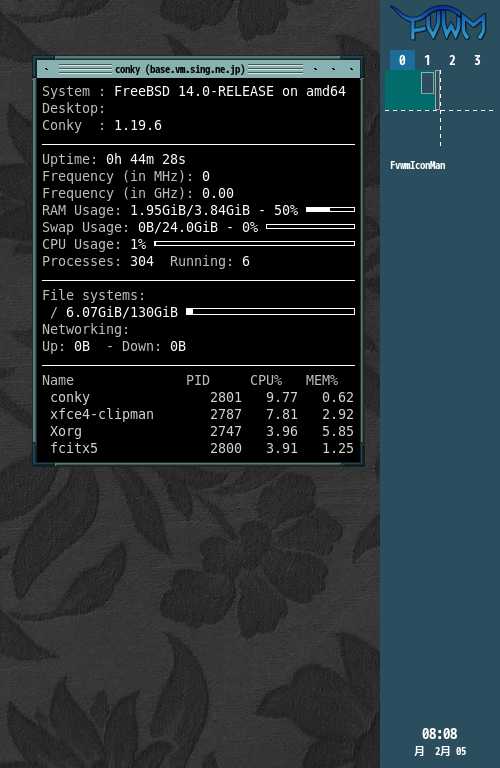The height and width of the screenshot is (768, 500).
Task: Switch to desktop 1 in the pager
Action: 427,60
